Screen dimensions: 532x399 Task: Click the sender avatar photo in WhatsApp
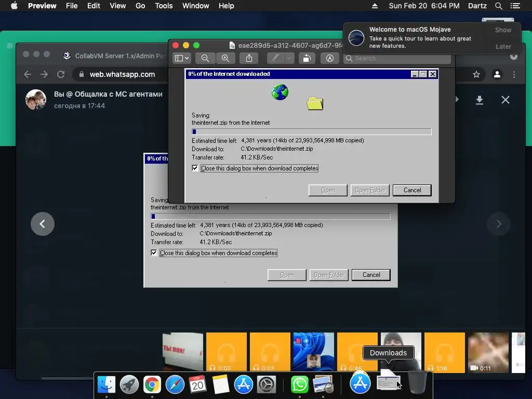(x=36, y=100)
